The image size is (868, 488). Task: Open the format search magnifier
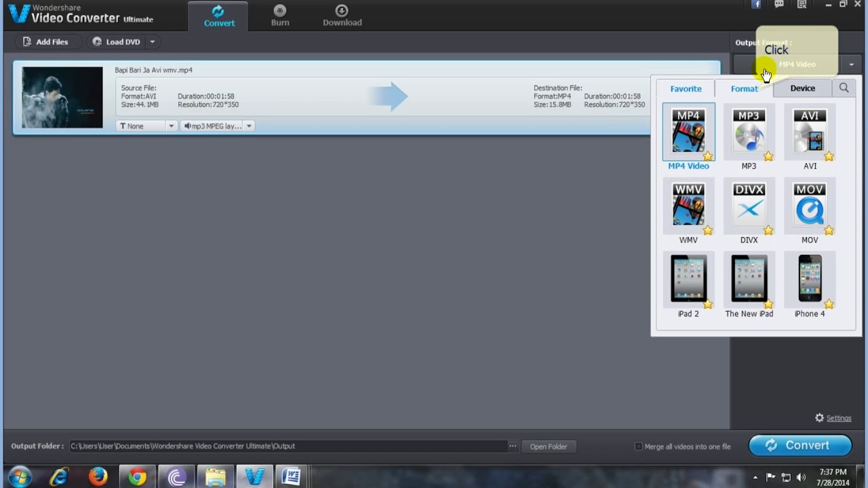844,88
